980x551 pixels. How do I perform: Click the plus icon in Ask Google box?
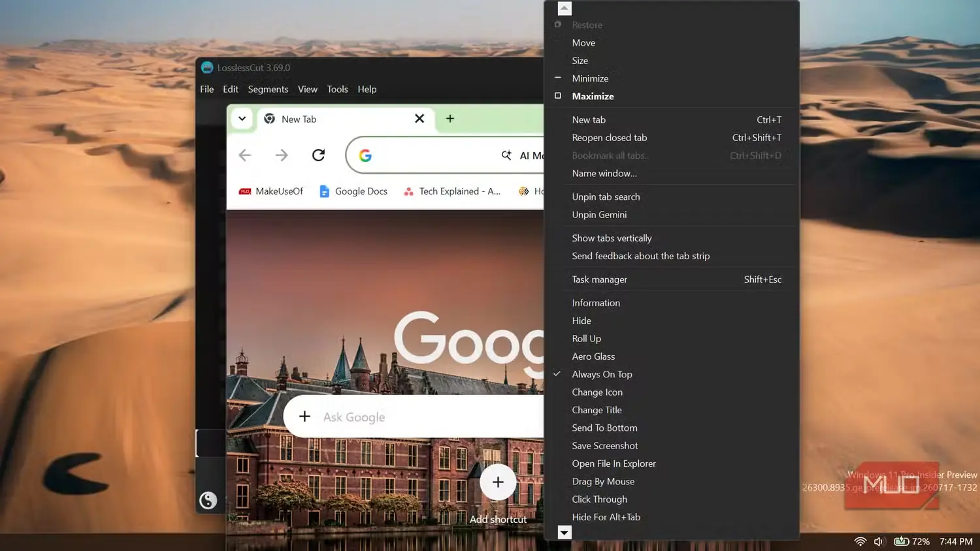click(x=304, y=417)
